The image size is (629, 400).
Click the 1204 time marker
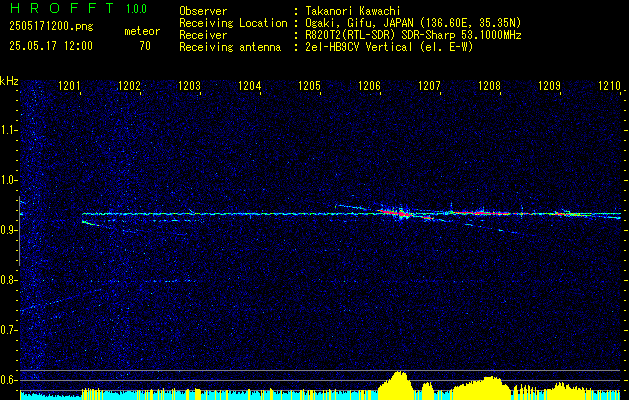[x=250, y=85]
